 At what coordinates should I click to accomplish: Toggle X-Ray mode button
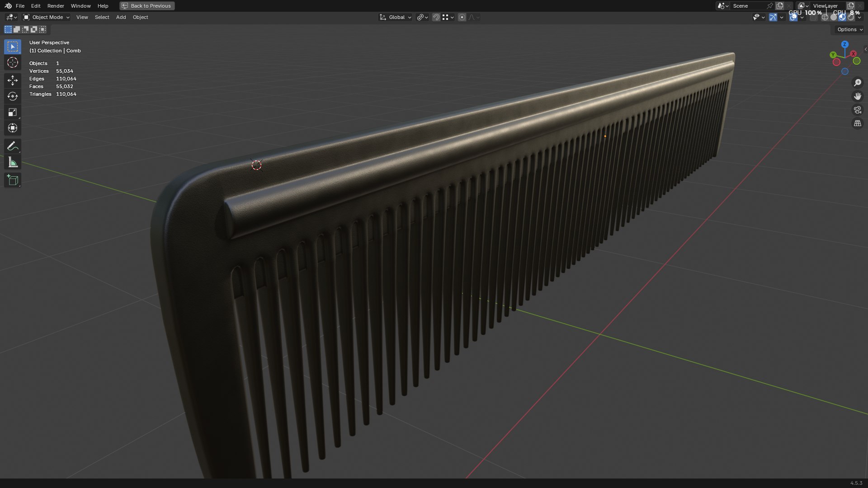click(x=813, y=17)
